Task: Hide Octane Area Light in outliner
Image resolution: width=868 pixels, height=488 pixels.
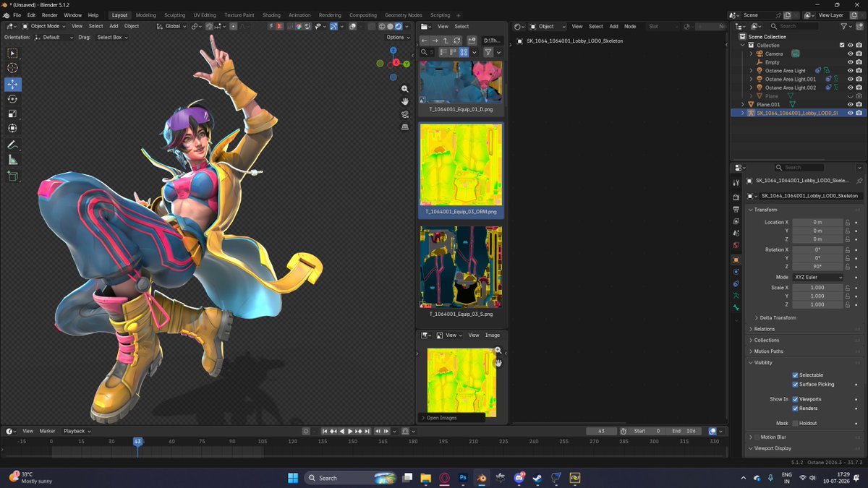Action: coord(850,71)
